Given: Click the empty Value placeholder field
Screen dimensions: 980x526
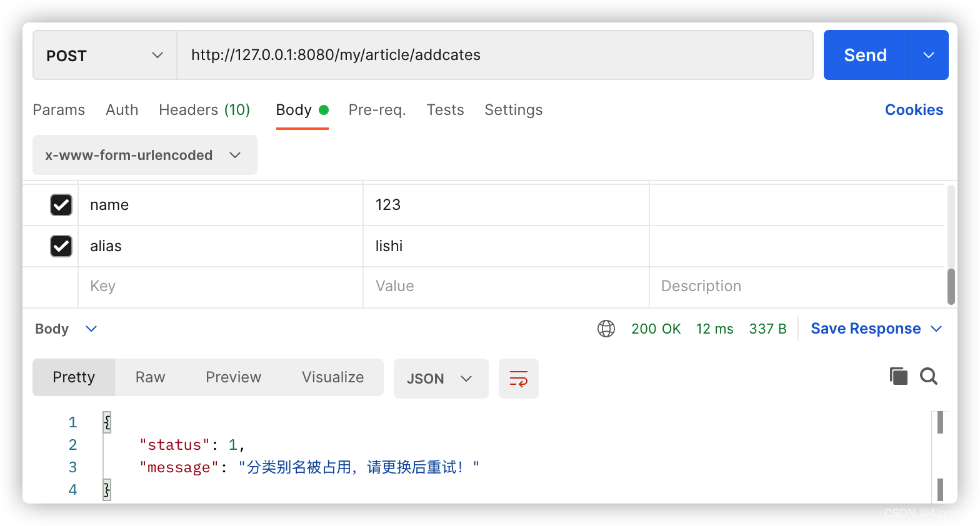Looking at the screenshot, I should pyautogui.click(x=506, y=287).
